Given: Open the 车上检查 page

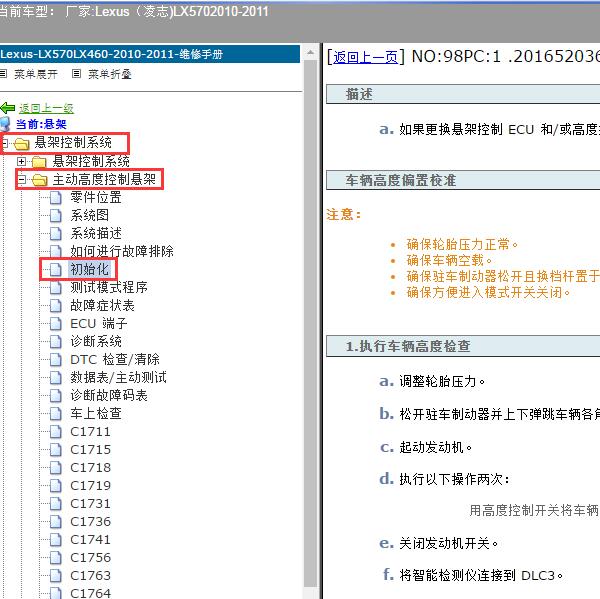Looking at the screenshot, I should click(96, 413).
